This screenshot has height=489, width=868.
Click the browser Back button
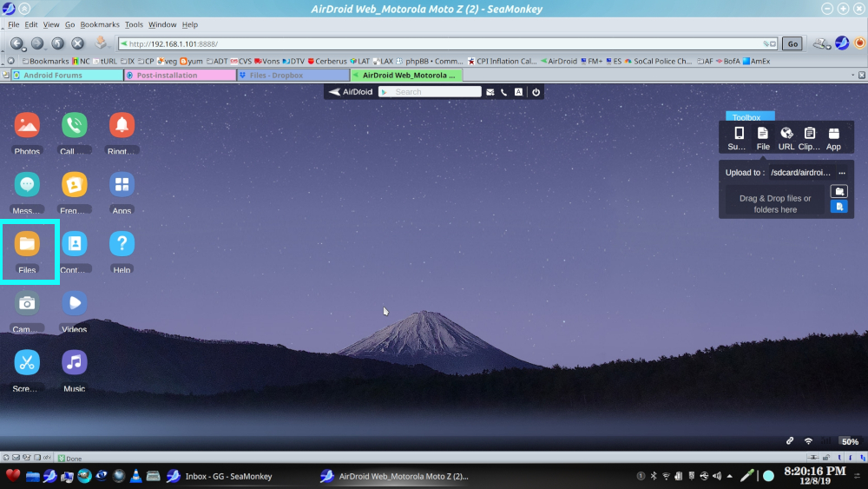(16, 43)
